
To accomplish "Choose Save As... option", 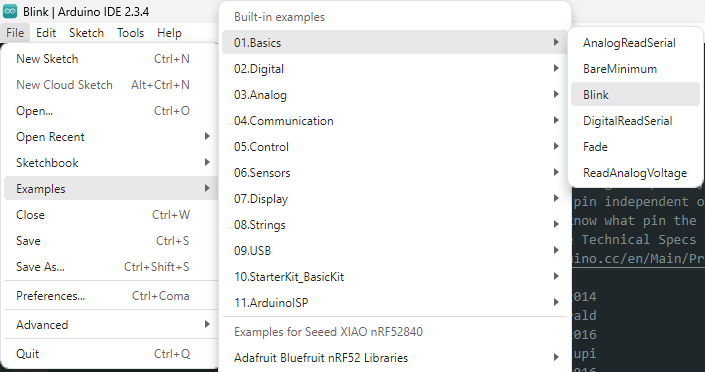I will [111, 267].
